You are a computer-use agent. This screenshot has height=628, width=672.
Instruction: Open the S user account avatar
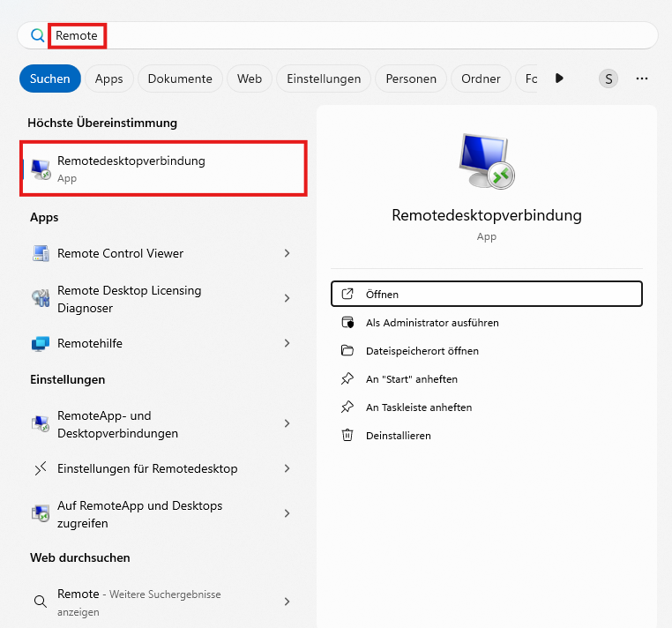click(x=609, y=78)
